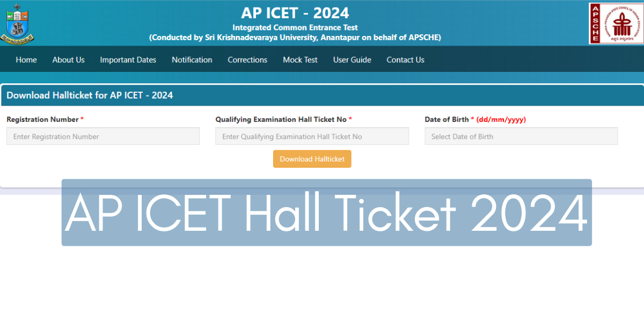Open the Home menu item
This screenshot has height=322, width=644.
(x=26, y=60)
